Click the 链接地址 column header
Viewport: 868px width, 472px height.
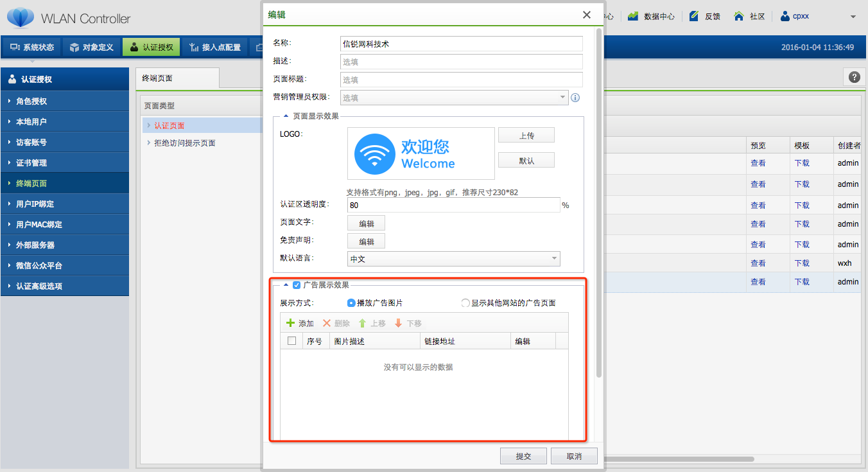coord(465,341)
